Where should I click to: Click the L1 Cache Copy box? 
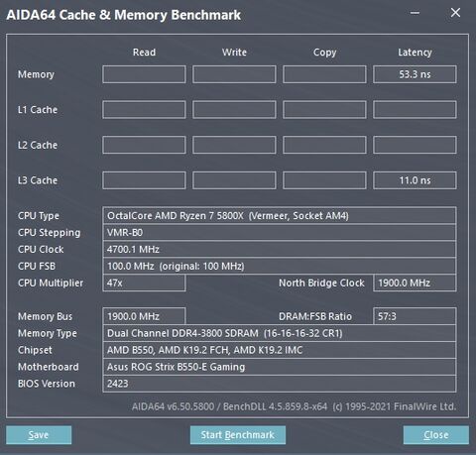pos(324,110)
